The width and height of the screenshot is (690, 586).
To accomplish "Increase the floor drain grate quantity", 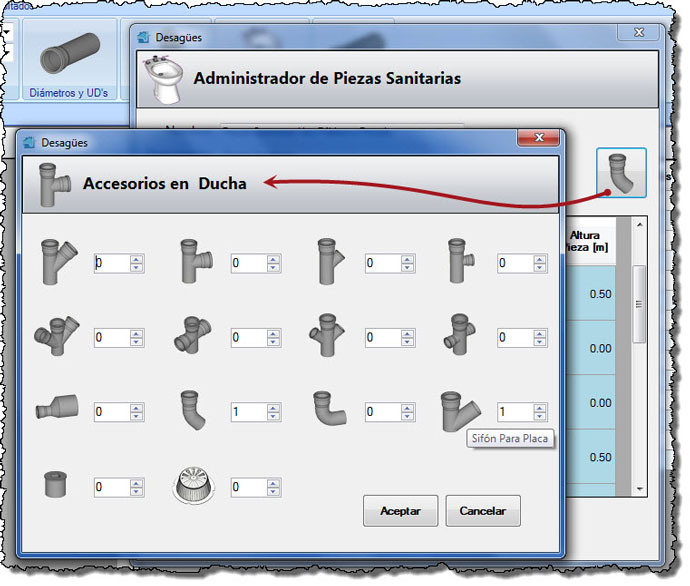I will point(275,483).
